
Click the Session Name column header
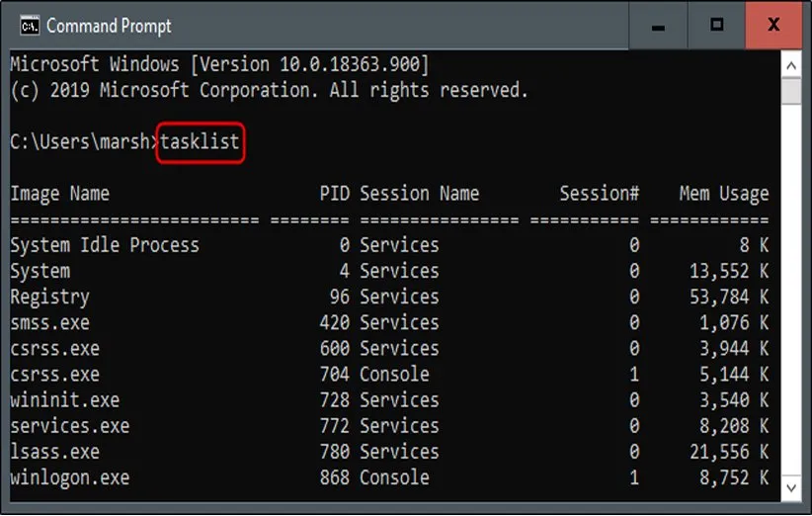click(x=419, y=194)
